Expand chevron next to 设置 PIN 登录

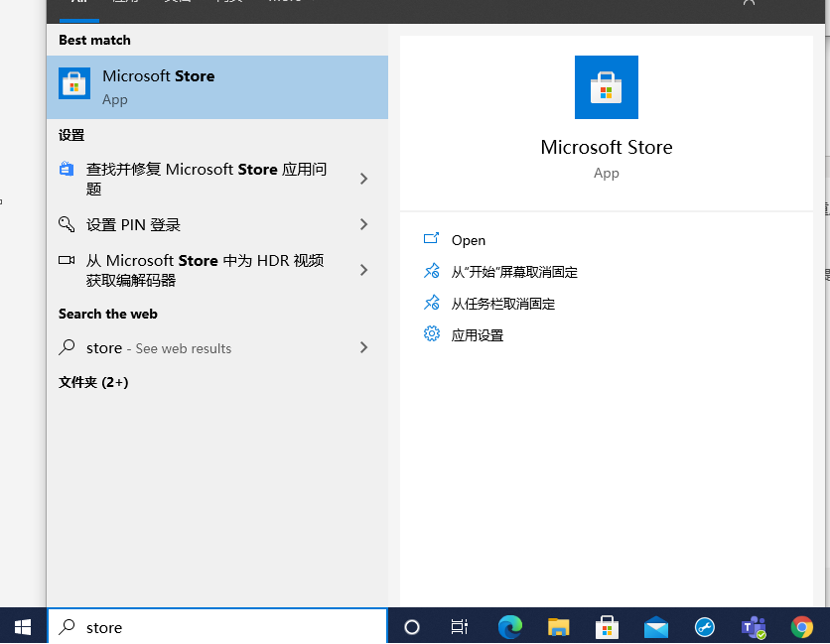pos(363,224)
